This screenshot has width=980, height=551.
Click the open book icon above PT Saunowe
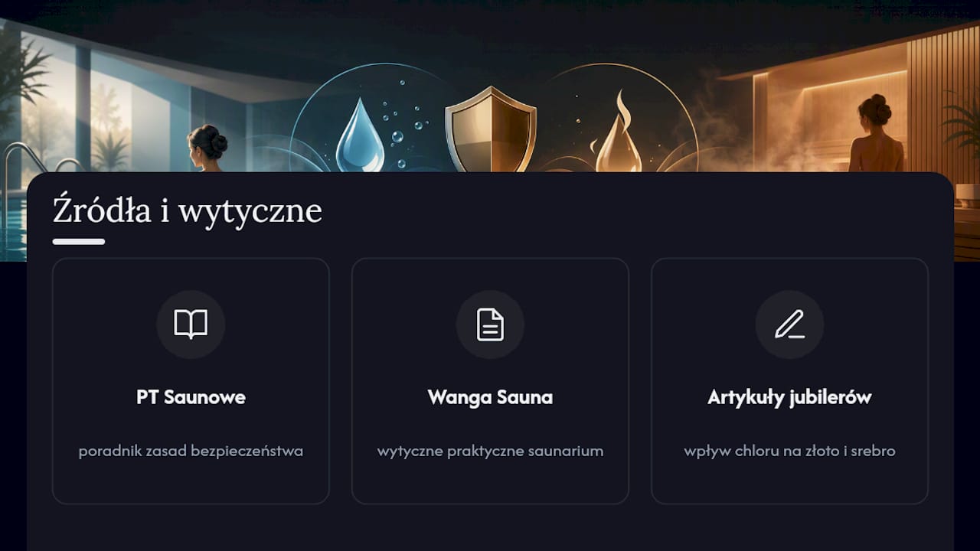[x=191, y=324]
